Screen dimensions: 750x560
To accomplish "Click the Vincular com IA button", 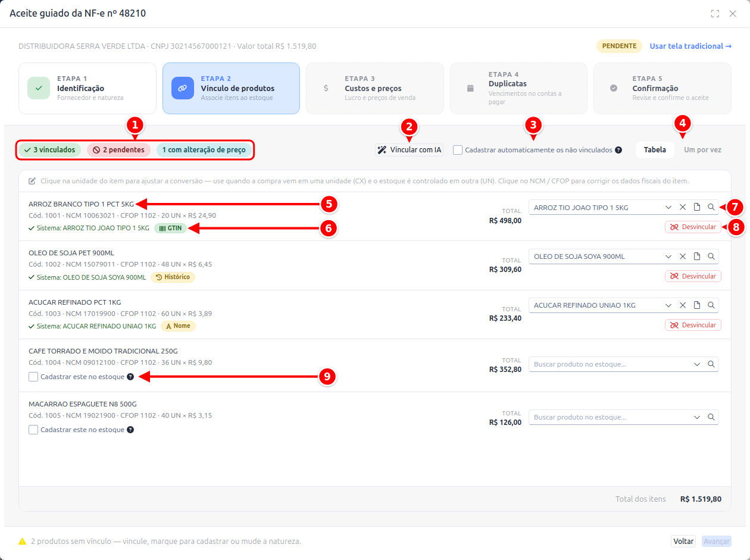I will [410, 150].
